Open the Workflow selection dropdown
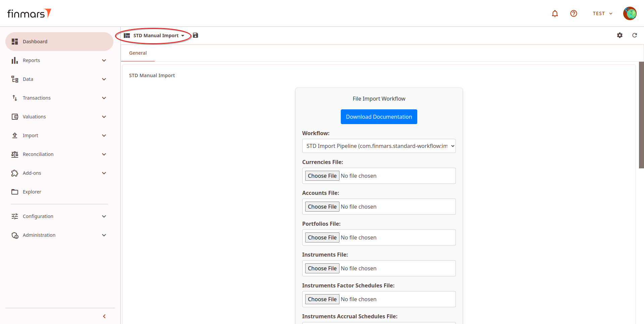This screenshot has width=644, height=324. (x=379, y=146)
